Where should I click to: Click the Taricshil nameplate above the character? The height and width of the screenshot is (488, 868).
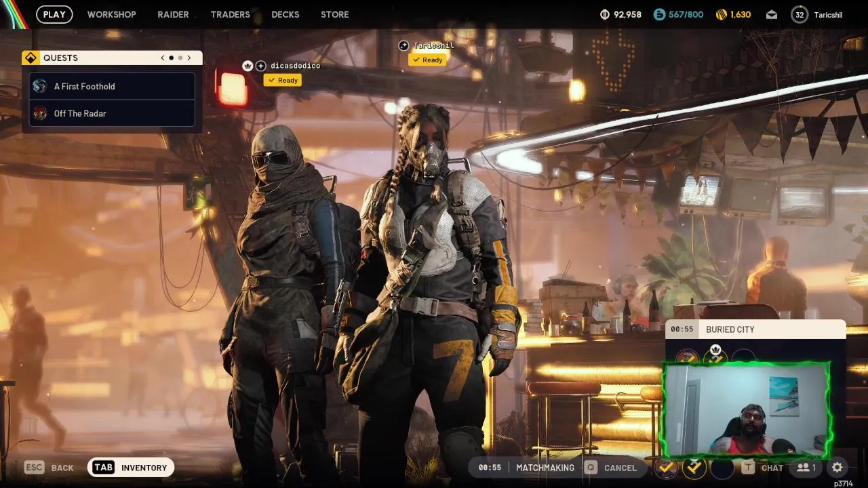(x=433, y=45)
